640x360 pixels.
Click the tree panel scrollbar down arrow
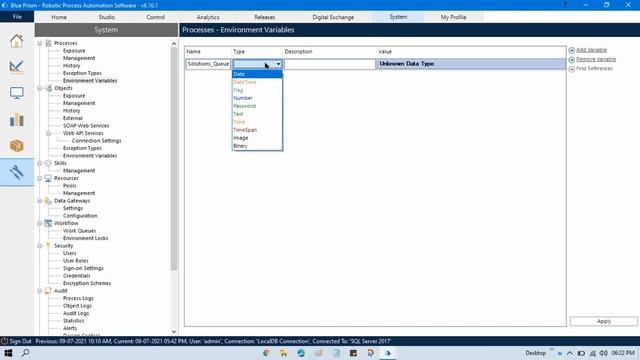174,332
